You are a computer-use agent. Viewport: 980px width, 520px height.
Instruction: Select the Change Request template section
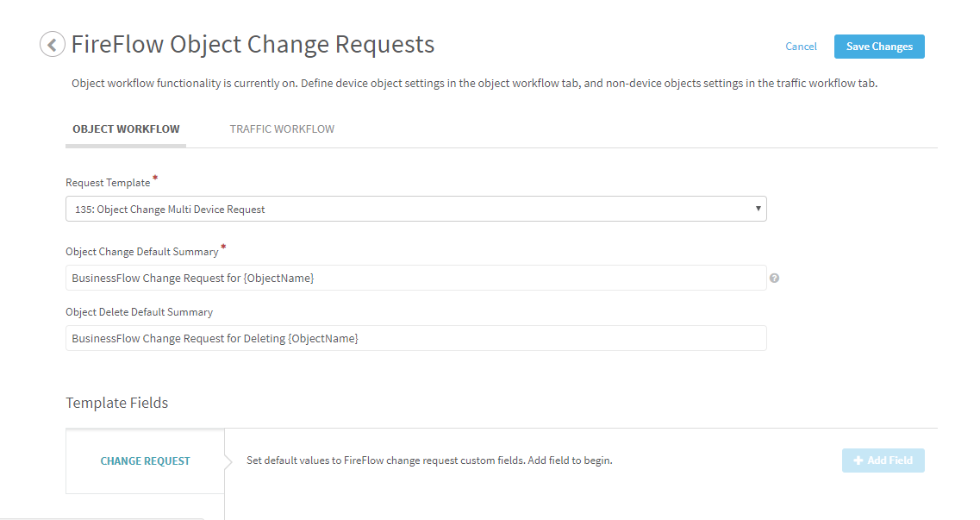click(x=145, y=461)
